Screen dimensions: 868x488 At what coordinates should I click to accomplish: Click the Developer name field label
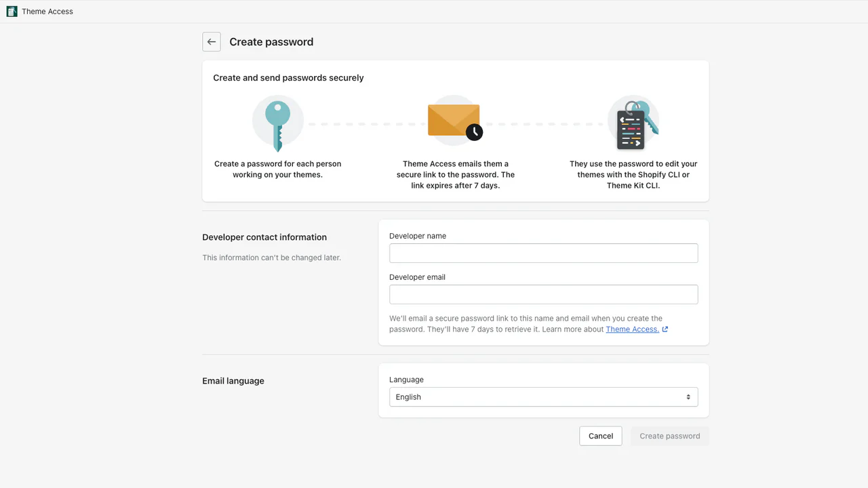click(x=418, y=236)
